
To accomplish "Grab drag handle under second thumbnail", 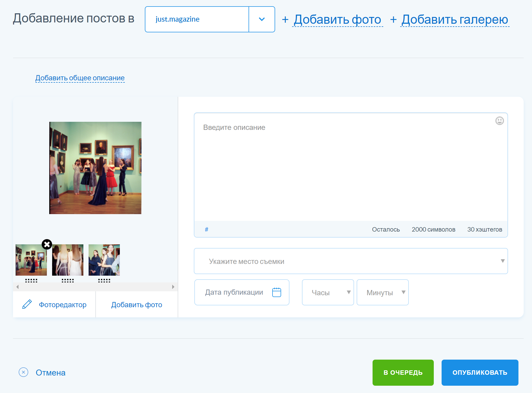I will (x=68, y=281).
